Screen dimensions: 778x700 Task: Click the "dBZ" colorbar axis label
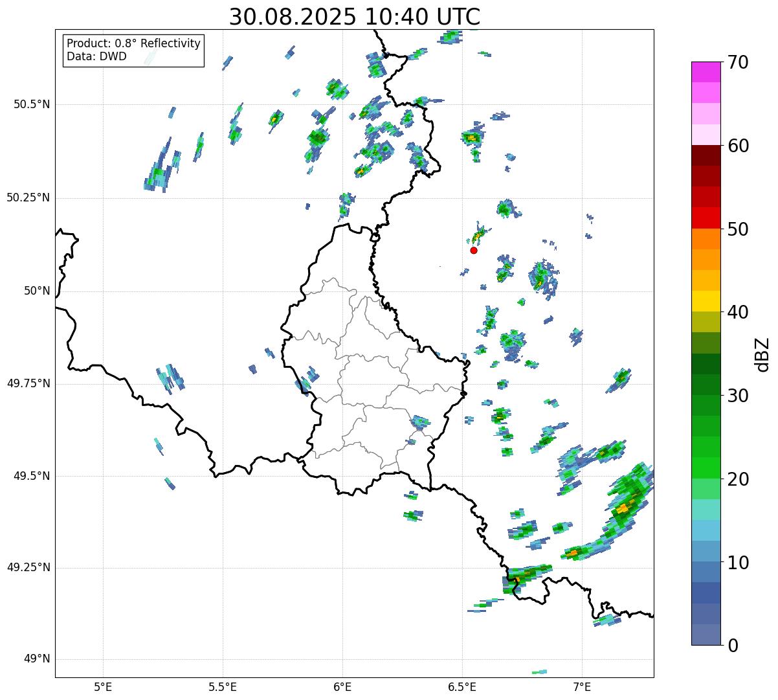point(762,354)
